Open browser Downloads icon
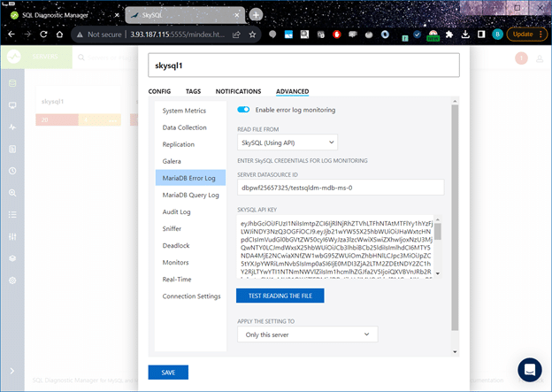 tap(465, 35)
